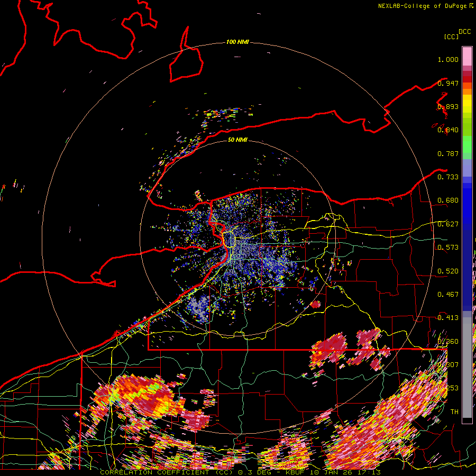Viewport: 476px width, 476px height.
Task: Click the 0.787 scale value
Action: [x=448, y=153]
